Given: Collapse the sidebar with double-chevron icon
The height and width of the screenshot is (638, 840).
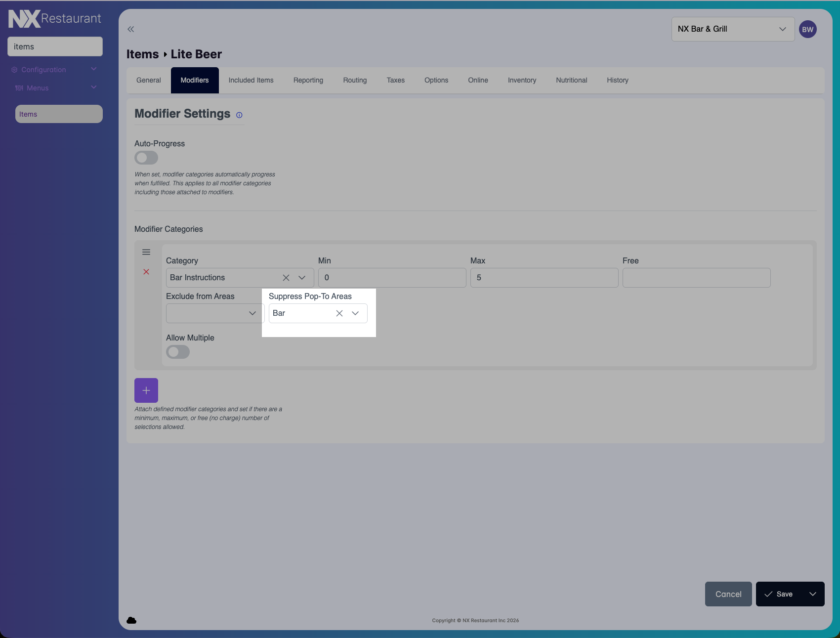Looking at the screenshot, I should coord(130,29).
